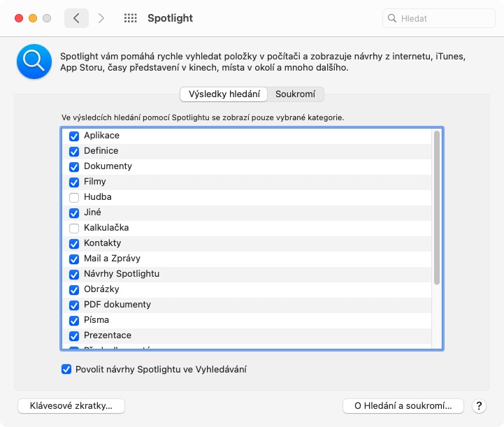This screenshot has width=504, height=427.
Task: Click the back arrow in the toolbar
Action: (76, 18)
